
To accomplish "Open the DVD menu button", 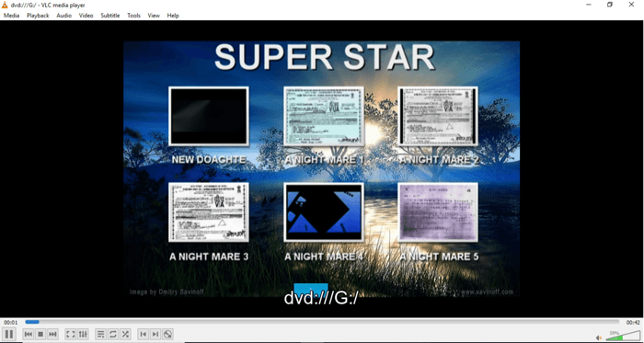I will [167, 335].
